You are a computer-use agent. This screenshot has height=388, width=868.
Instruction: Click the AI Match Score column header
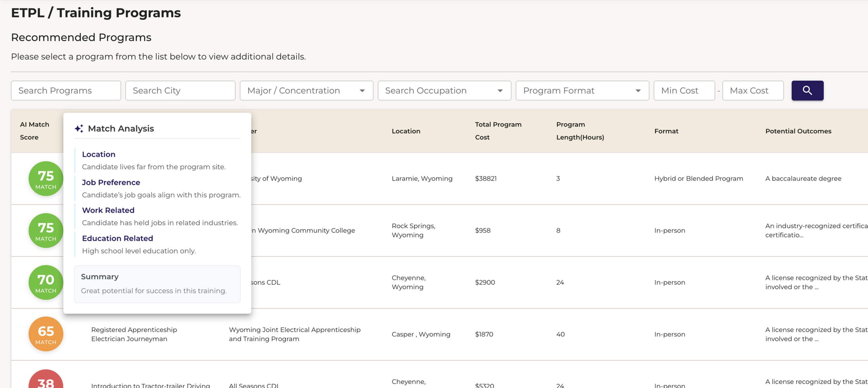click(x=34, y=131)
